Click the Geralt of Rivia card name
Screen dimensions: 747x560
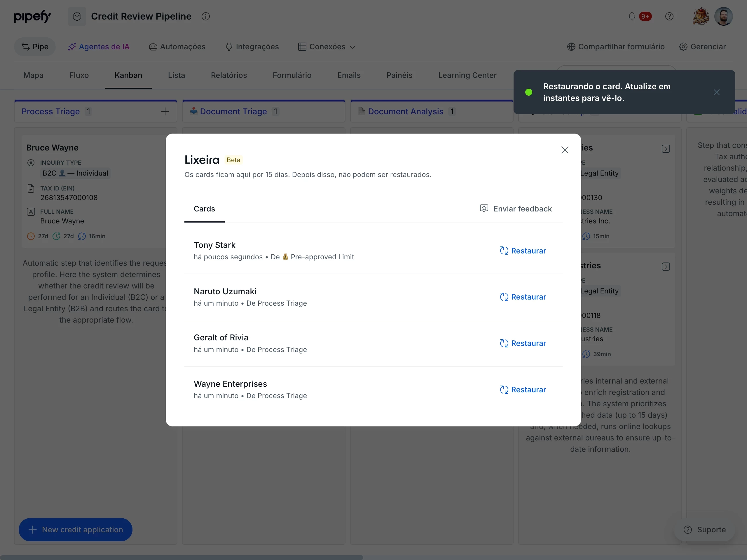click(221, 337)
